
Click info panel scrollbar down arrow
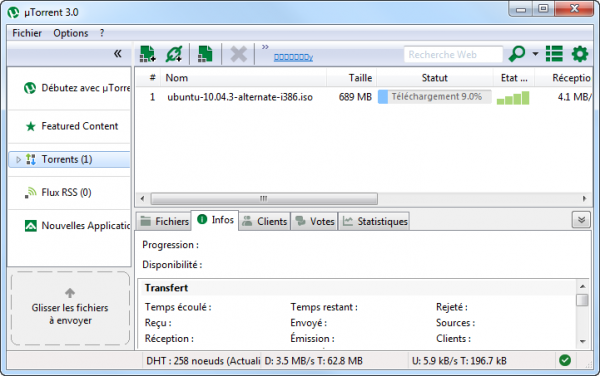pyautogui.click(x=582, y=341)
